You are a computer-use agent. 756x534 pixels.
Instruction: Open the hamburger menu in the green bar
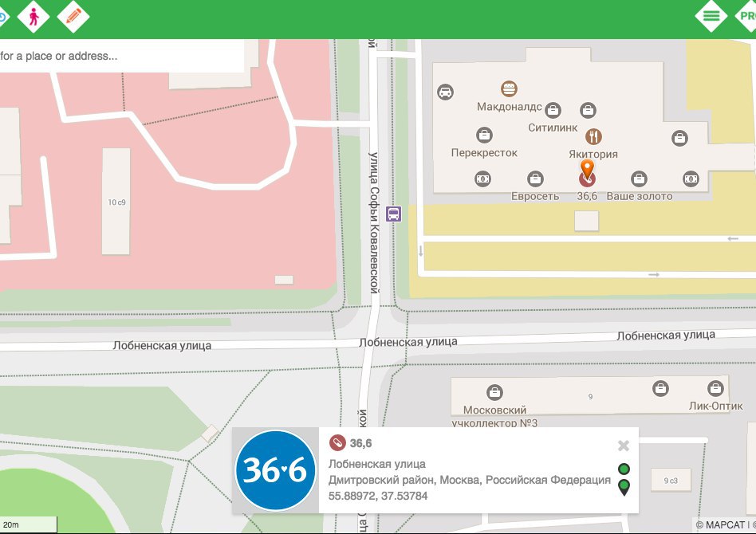(x=711, y=16)
